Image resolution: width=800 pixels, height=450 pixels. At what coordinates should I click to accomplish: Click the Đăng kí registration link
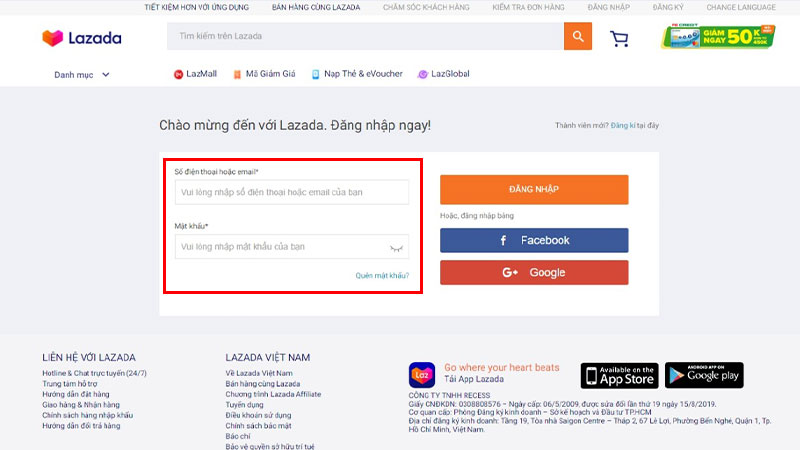coord(623,126)
